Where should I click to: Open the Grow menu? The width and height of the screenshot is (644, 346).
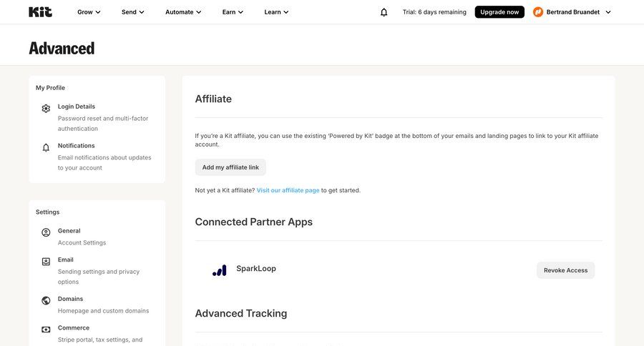tap(89, 12)
